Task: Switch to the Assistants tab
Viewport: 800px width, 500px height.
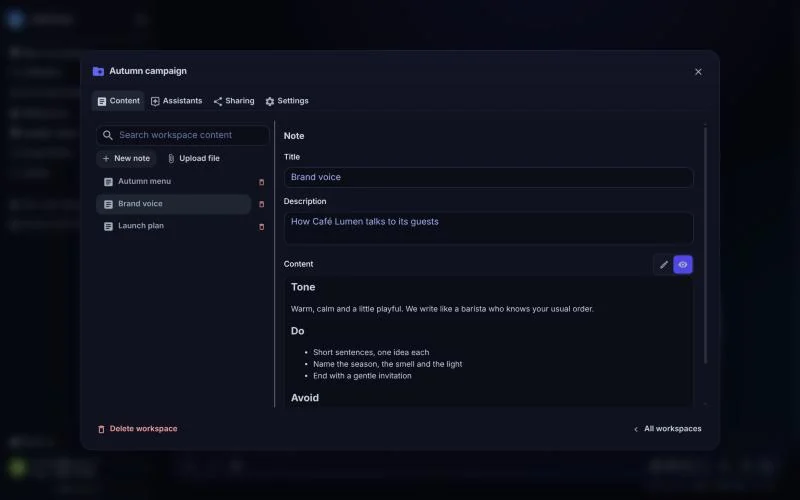Action: point(177,101)
